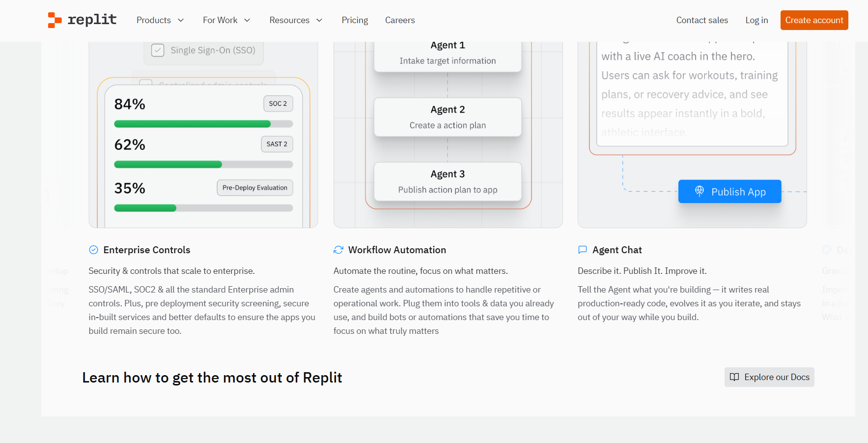868x443 pixels.
Task: Click the Workflow Automation refresh icon
Action: 338,250
